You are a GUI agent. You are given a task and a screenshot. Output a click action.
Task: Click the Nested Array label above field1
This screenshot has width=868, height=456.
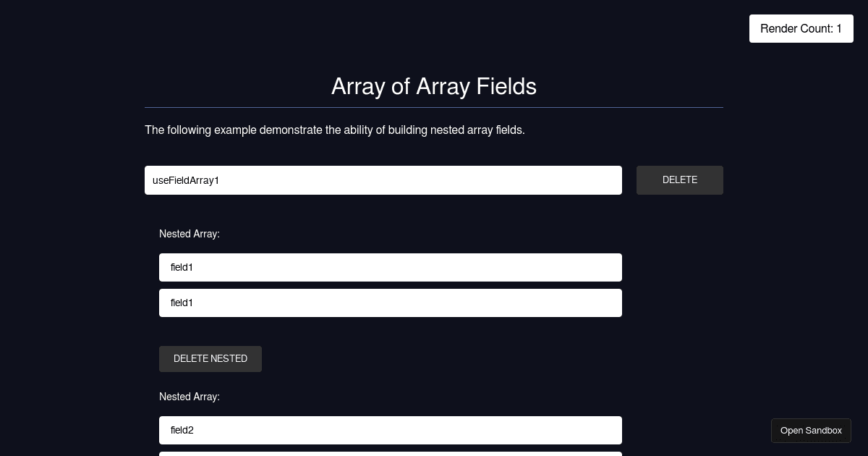click(189, 234)
